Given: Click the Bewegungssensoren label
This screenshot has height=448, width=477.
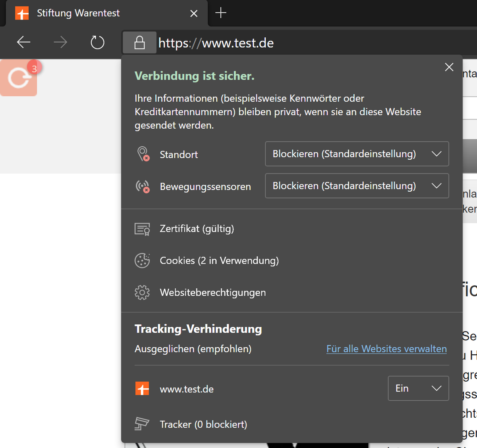Looking at the screenshot, I should [x=205, y=186].
